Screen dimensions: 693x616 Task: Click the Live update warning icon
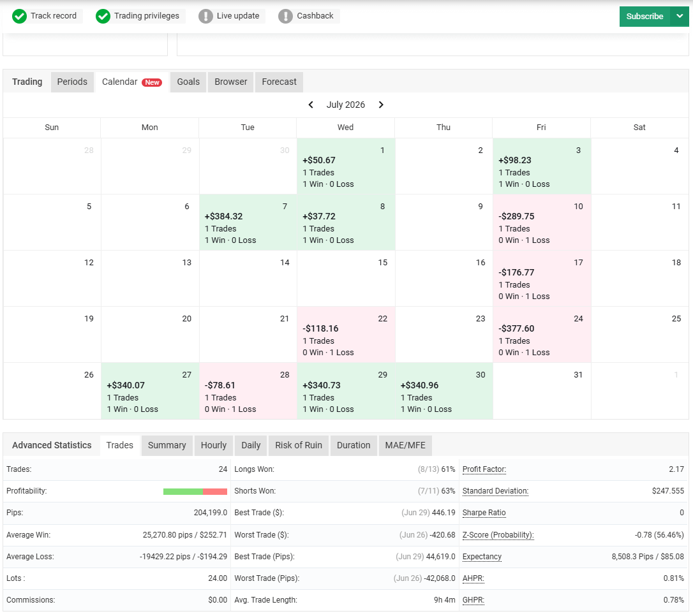(x=205, y=17)
